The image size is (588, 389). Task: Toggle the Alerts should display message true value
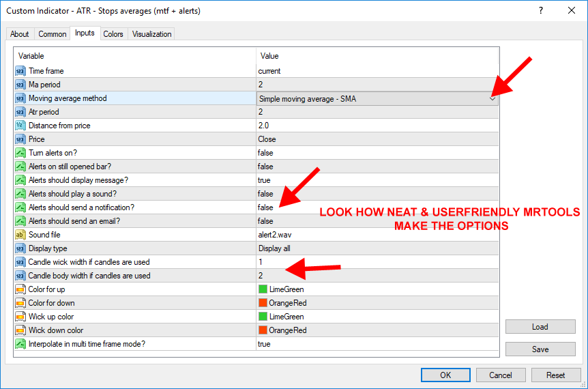pos(377,180)
